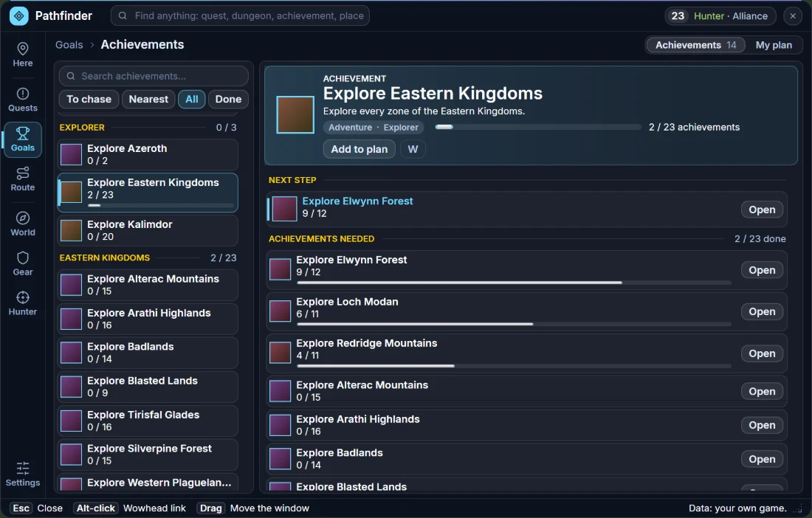Open the Here sidebar section

23,55
